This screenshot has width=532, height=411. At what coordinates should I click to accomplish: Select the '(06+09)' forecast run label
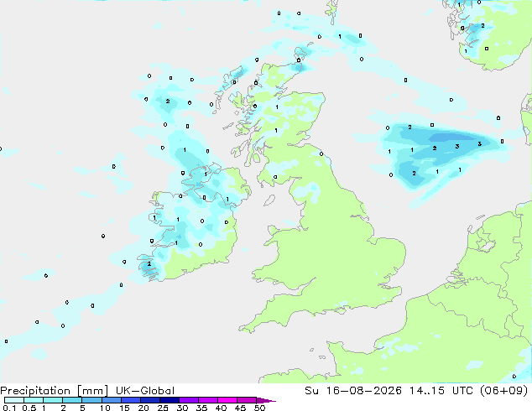[x=504, y=391]
